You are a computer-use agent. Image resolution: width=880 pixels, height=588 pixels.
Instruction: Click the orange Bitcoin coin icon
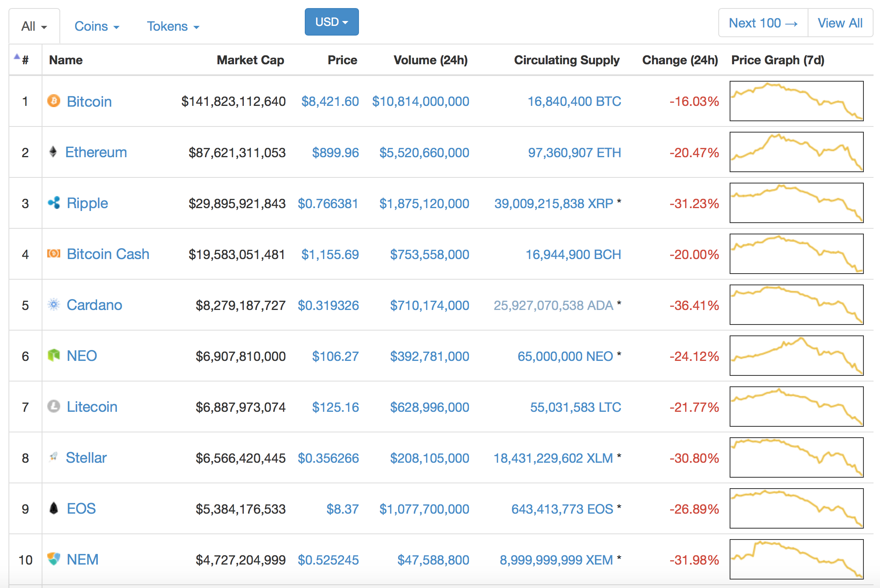pos(53,101)
